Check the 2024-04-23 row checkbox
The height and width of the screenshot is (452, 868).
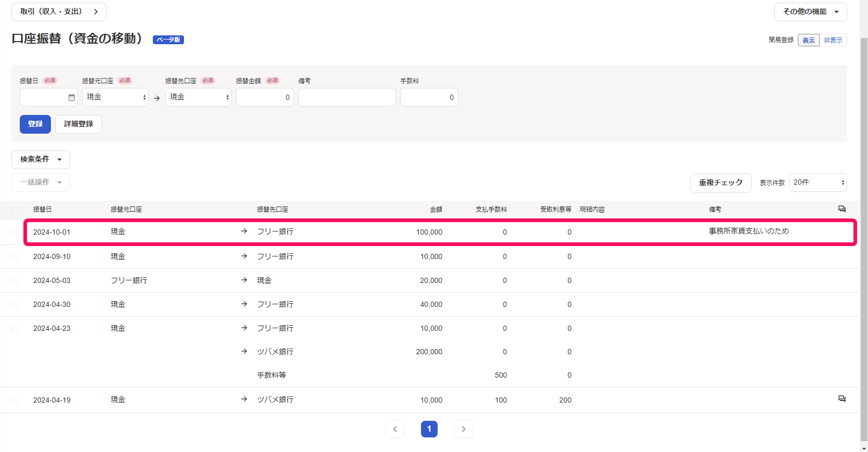coord(15,329)
